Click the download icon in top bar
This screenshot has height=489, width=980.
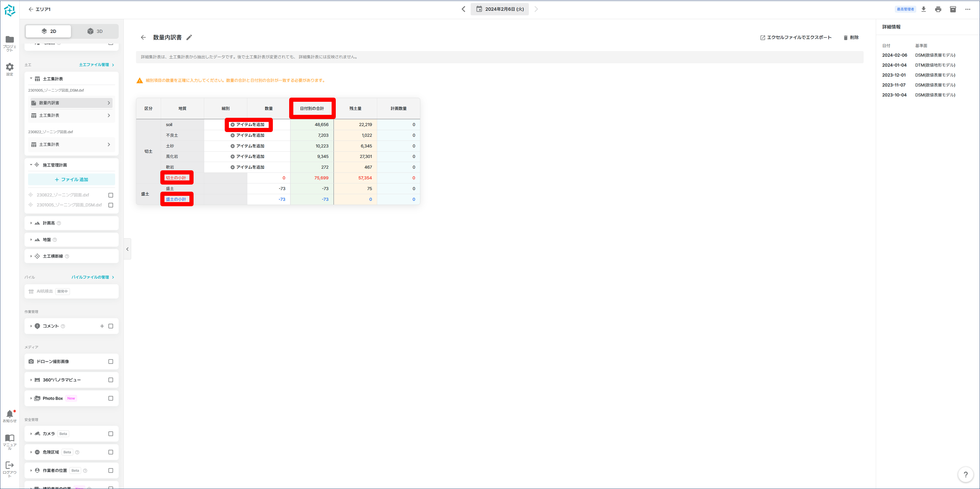tap(923, 9)
